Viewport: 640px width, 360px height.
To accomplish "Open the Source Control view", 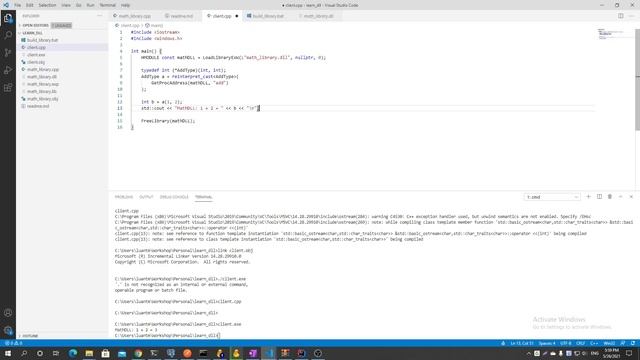I will pos(8,53).
